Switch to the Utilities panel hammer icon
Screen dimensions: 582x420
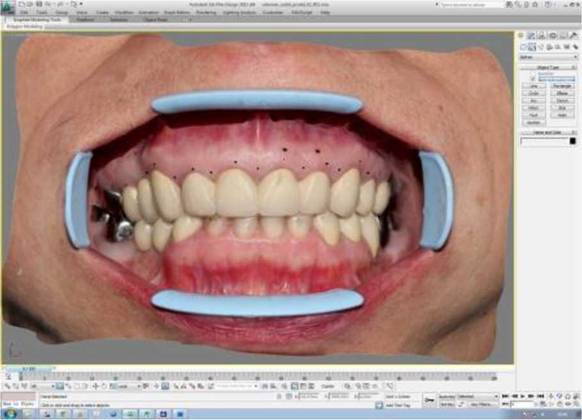(574, 36)
